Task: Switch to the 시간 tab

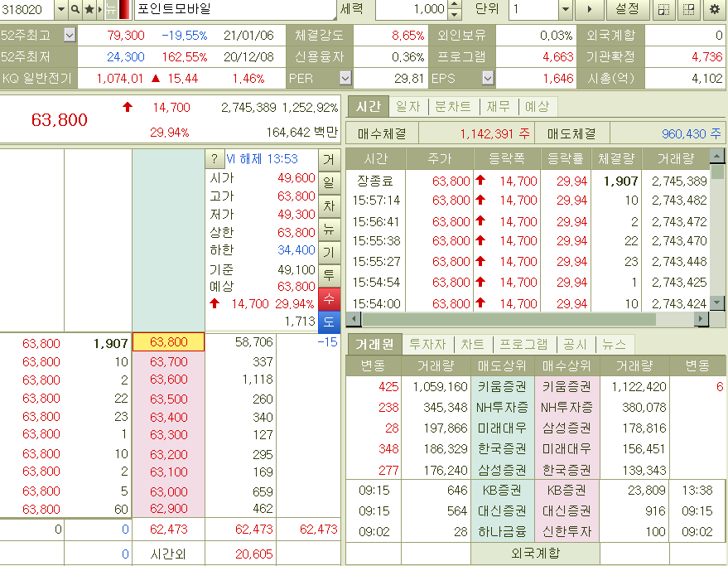Action: click(x=369, y=107)
